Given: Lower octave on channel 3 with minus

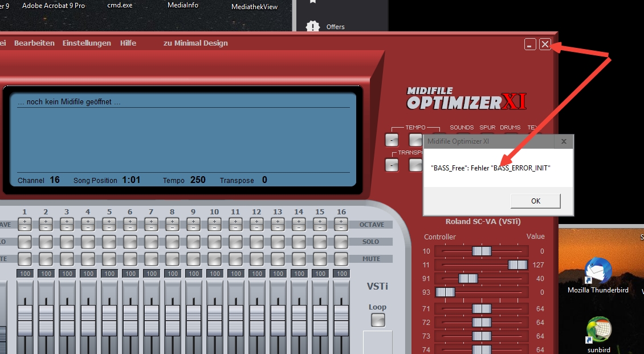Looking at the screenshot, I should point(67,227).
